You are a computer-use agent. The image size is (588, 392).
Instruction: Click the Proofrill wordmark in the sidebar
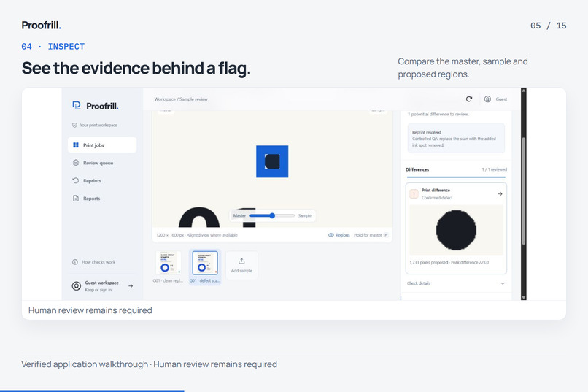102,106
